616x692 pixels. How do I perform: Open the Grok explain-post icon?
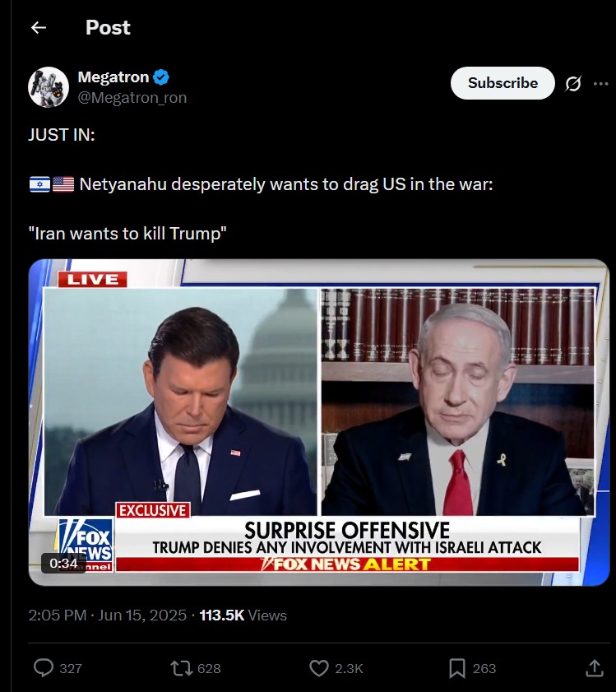(572, 83)
